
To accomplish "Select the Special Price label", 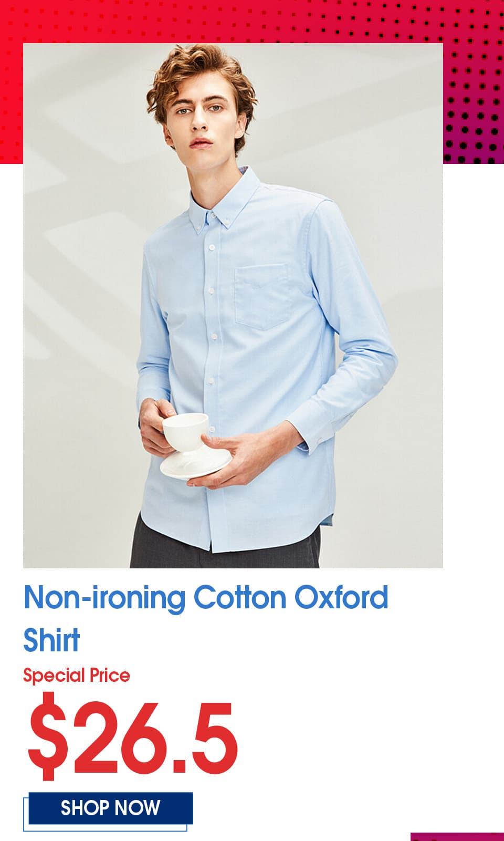I will [x=77, y=675].
